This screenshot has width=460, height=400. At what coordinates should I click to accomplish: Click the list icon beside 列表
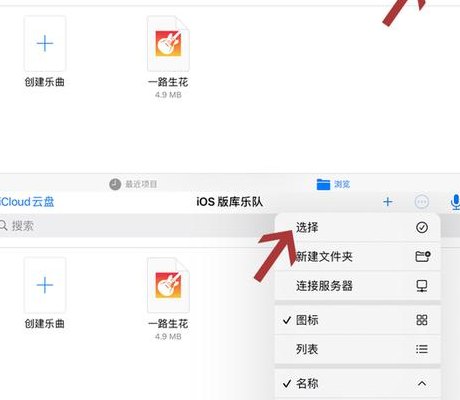(422, 349)
